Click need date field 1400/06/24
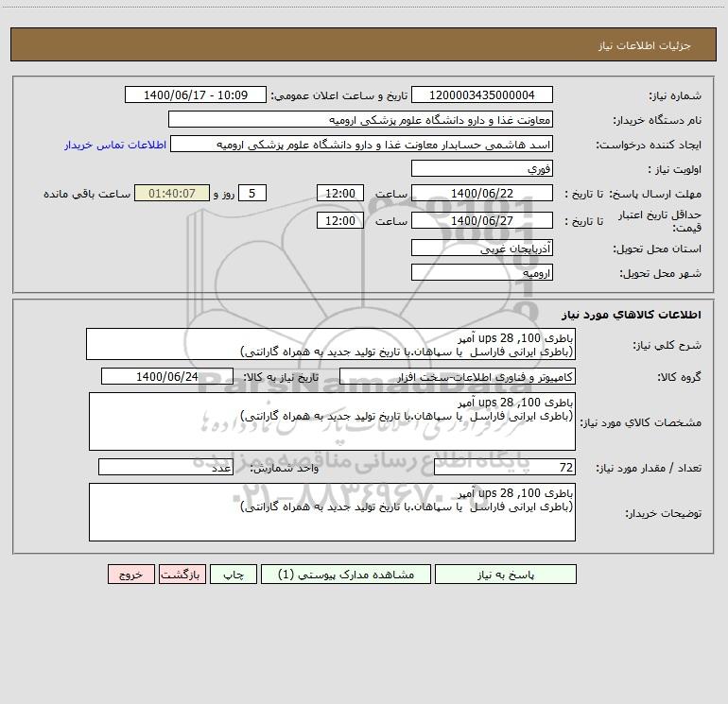 click(167, 376)
